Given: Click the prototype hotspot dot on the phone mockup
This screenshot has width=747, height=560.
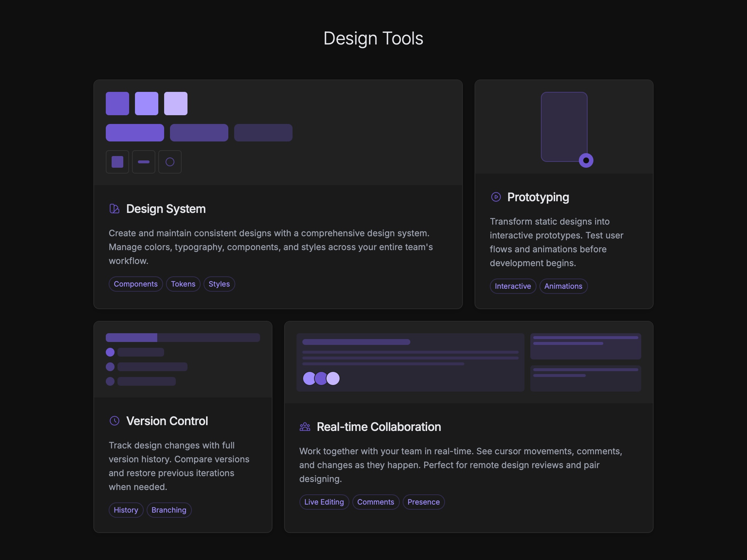Looking at the screenshot, I should (586, 160).
